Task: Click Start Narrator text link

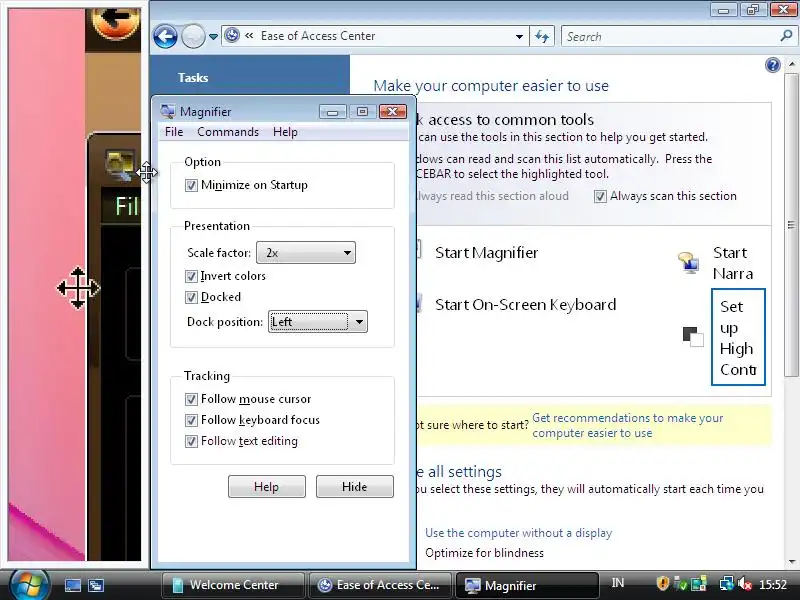Action: 733,263
